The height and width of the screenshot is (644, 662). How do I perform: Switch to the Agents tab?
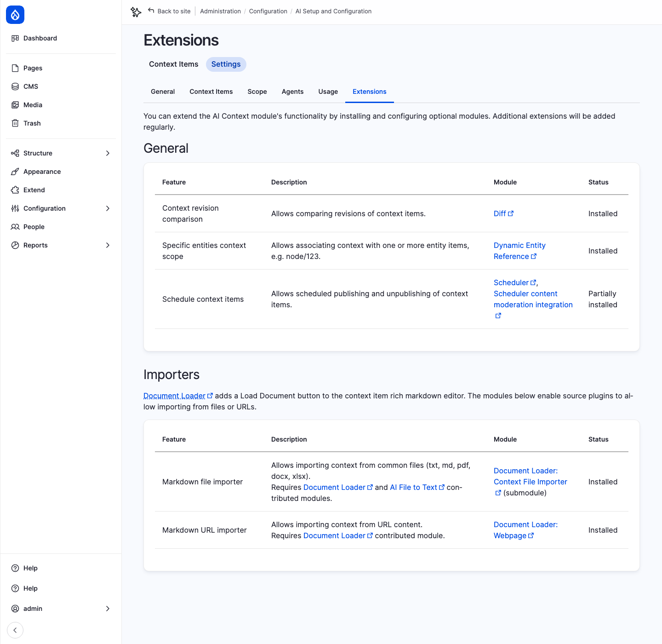point(292,92)
